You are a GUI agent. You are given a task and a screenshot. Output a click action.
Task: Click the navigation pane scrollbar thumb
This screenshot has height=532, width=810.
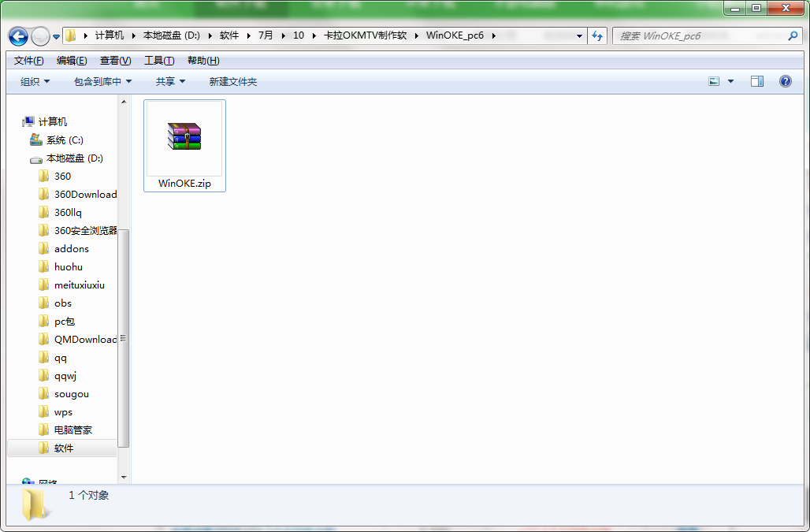[124, 338]
